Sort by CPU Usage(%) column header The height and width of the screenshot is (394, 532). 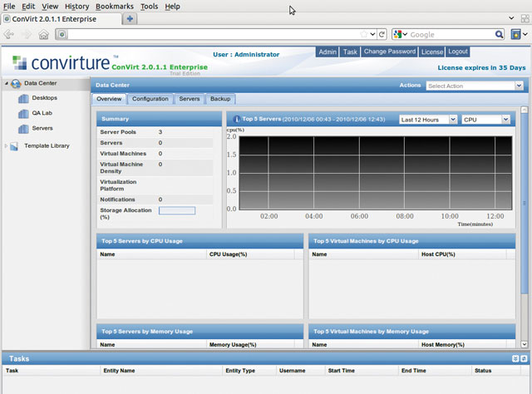250,254
